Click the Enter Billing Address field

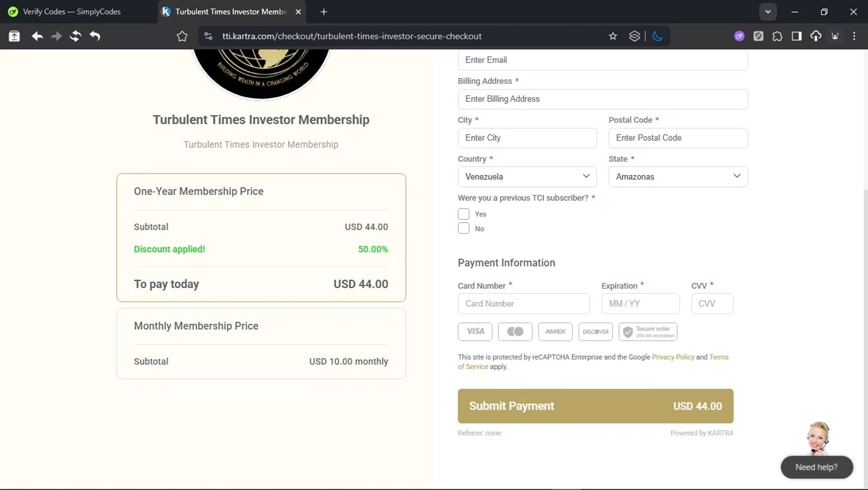point(603,99)
